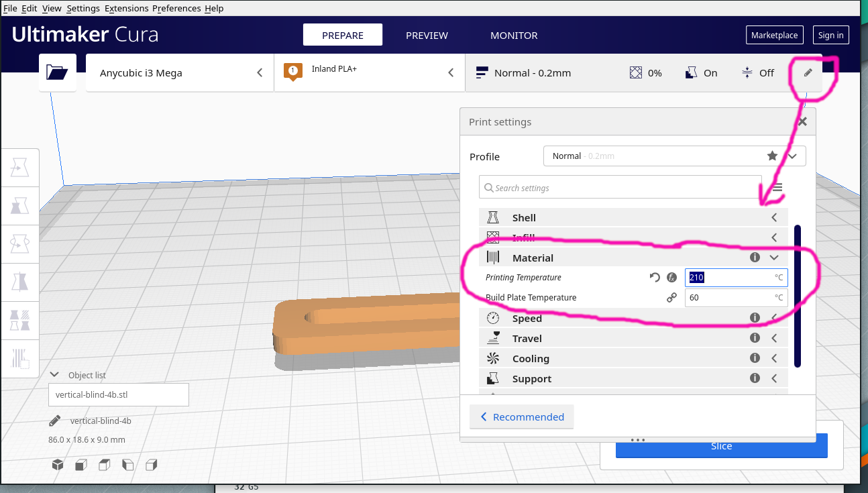868x493 pixels.
Task: Click the Marketplace button
Action: [x=775, y=35]
